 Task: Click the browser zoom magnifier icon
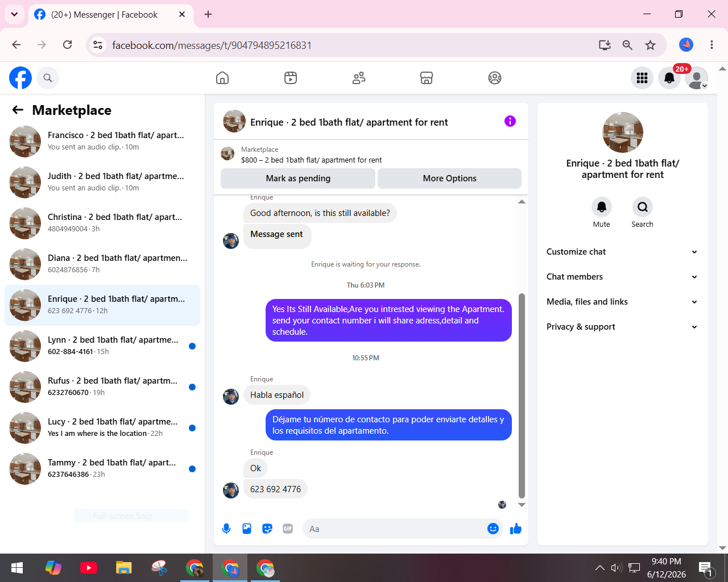pyautogui.click(x=627, y=45)
